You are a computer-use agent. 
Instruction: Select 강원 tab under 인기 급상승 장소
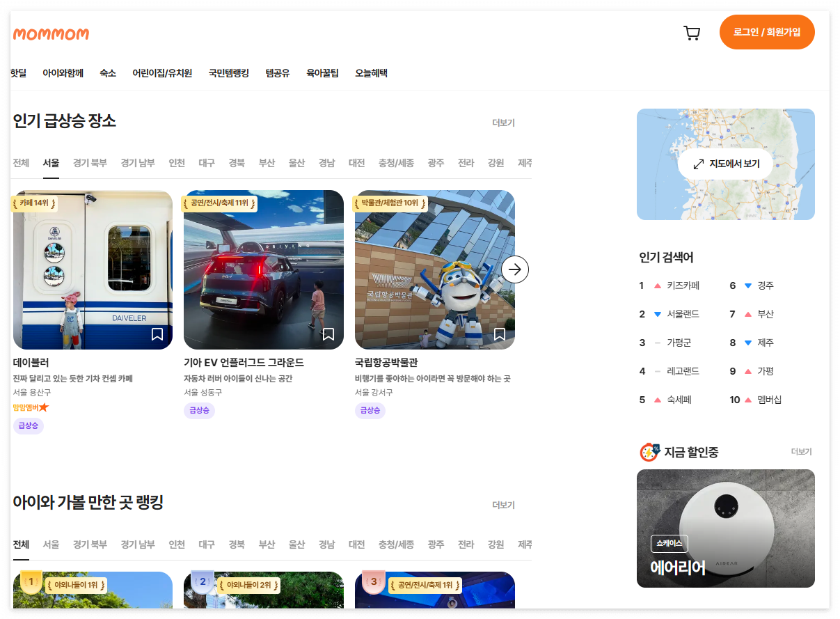[496, 163]
